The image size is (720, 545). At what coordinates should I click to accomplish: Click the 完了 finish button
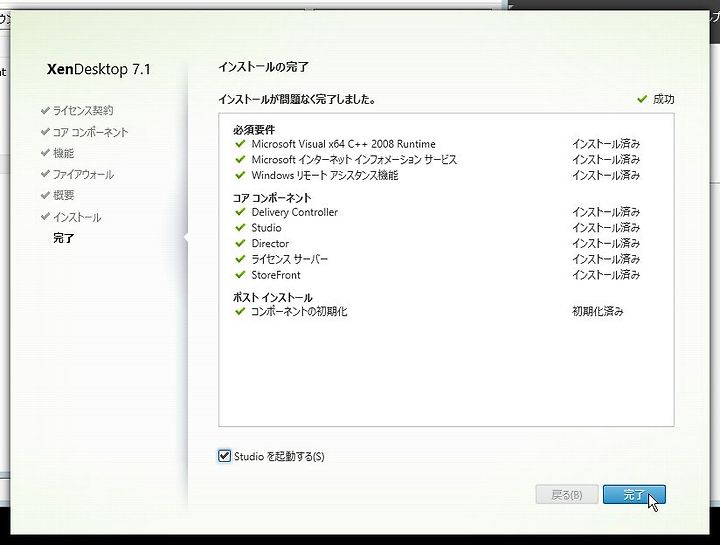(x=634, y=494)
